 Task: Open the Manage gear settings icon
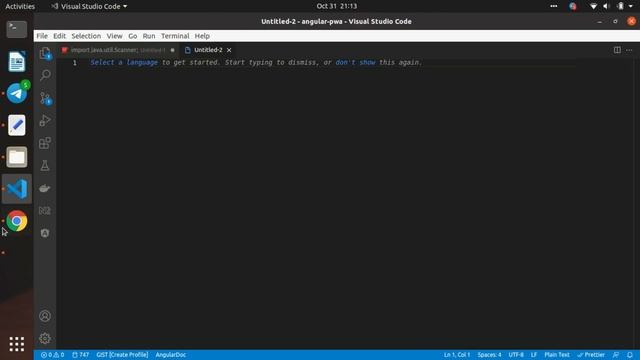point(45,338)
